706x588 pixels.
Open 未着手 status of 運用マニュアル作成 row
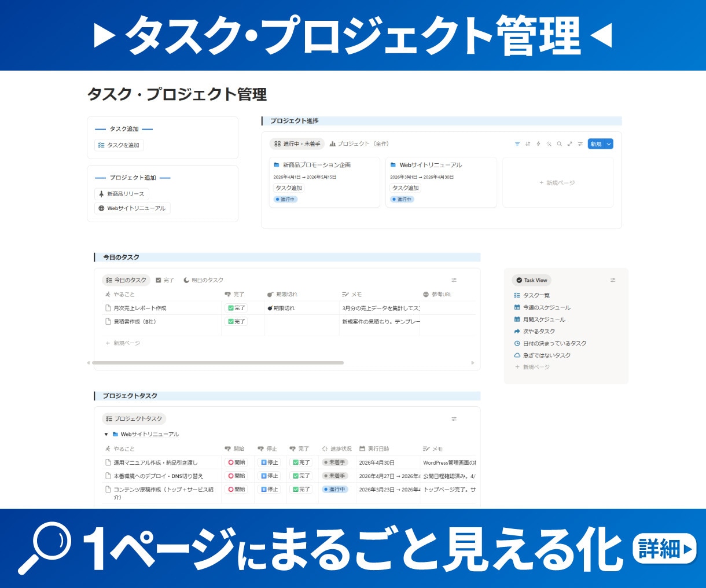click(x=334, y=462)
